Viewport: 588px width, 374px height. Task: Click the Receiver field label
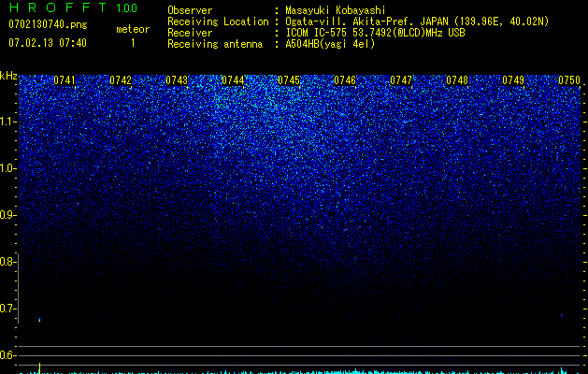(190, 33)
